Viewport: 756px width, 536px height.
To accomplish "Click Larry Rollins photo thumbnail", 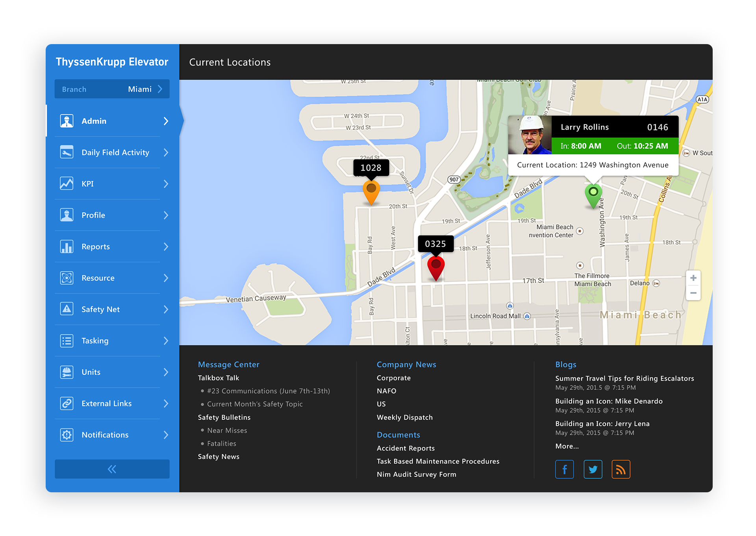I will point(530,135).
